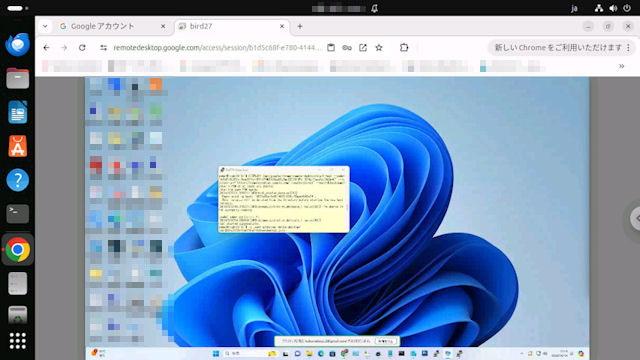Viewport: 640px width, 360px height.
Task: Select the bird27 tab
Action: pos(232,26)
